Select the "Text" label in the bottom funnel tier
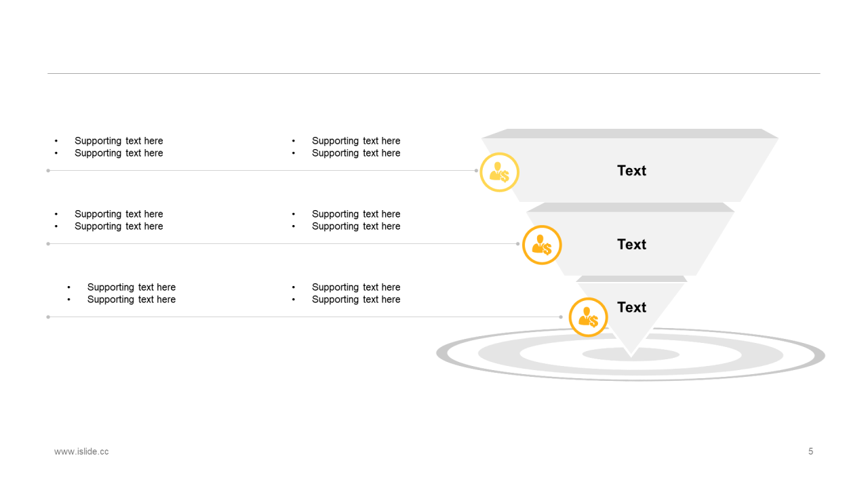 point(631,308)
